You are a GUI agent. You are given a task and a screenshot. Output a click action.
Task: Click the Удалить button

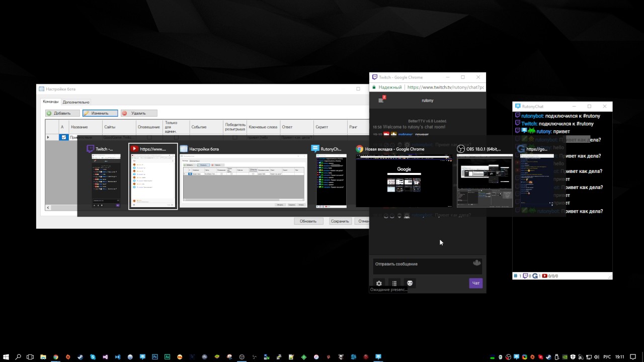[x=139, y=113]
